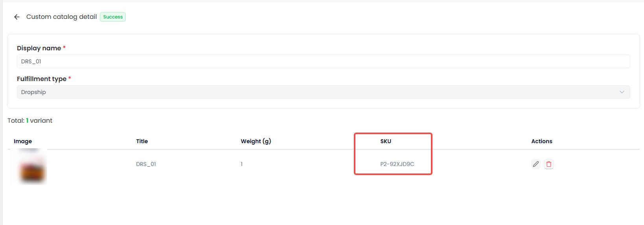Click the Weight (g) column header
The height and width of the screenshot is (225, 644).
pyautogui.click(x=256, y=141)
